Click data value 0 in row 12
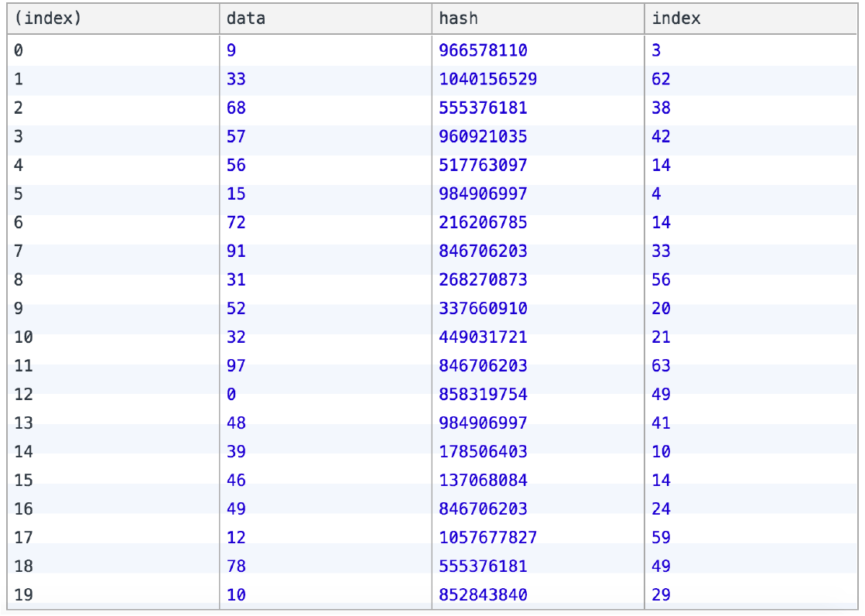The image size is (865, 616). [x=231, y=395]
